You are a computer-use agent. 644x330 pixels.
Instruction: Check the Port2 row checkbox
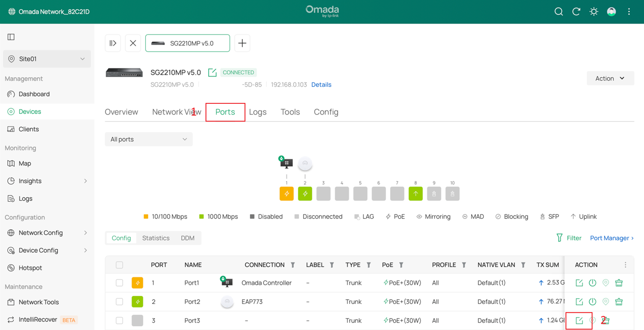119,302
